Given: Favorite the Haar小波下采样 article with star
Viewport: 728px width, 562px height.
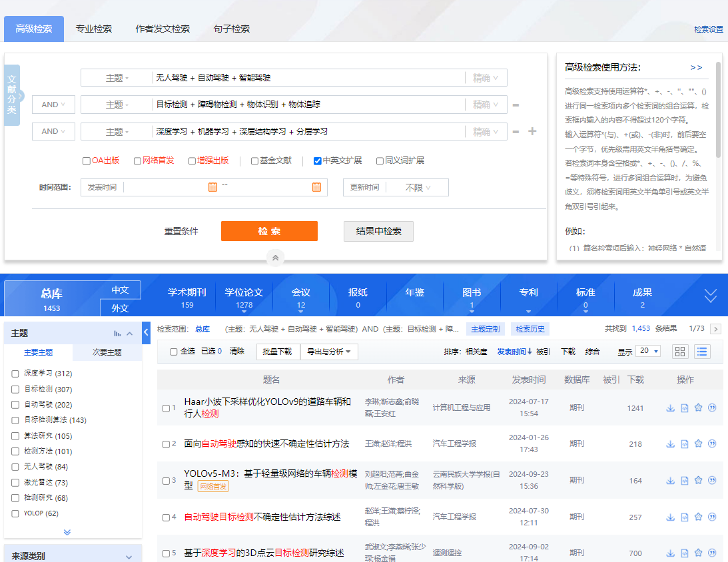Looking at the screenshot, I should click(x=698, y=408).
